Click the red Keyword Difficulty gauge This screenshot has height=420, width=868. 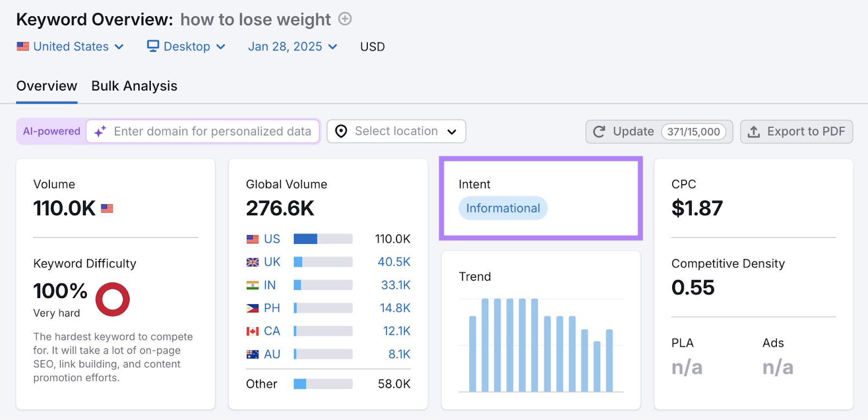[x=112, y=299]
